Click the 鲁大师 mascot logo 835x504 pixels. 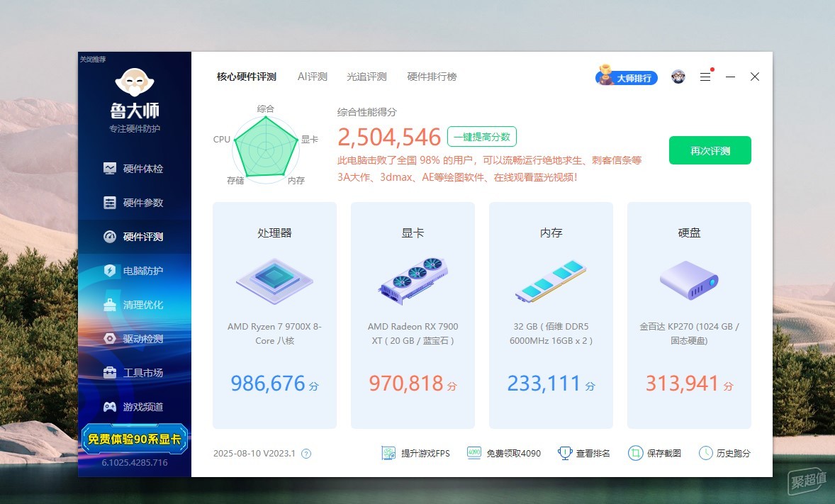(x=135, y=83)
